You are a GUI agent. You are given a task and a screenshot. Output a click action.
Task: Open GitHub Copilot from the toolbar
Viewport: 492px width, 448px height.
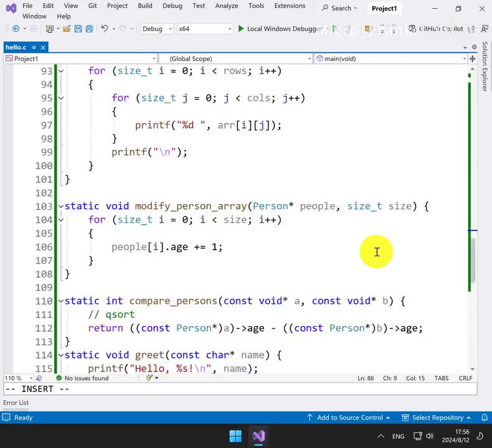pos(436,29)
